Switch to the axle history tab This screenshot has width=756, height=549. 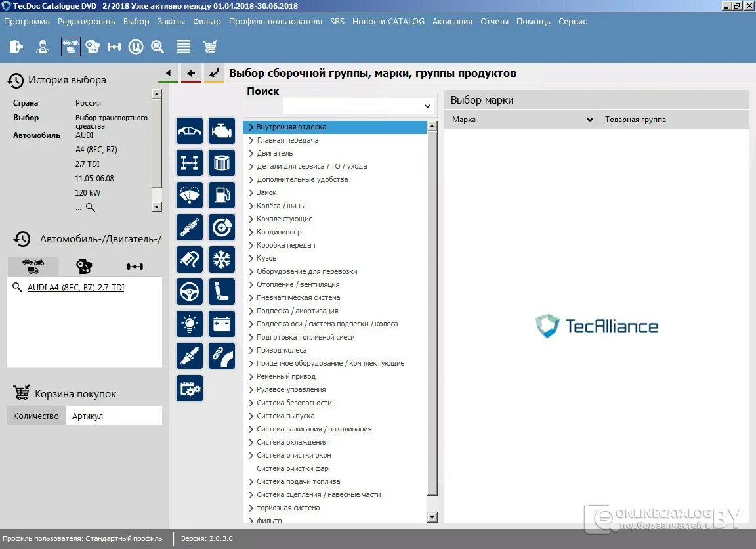coord(135,267)
